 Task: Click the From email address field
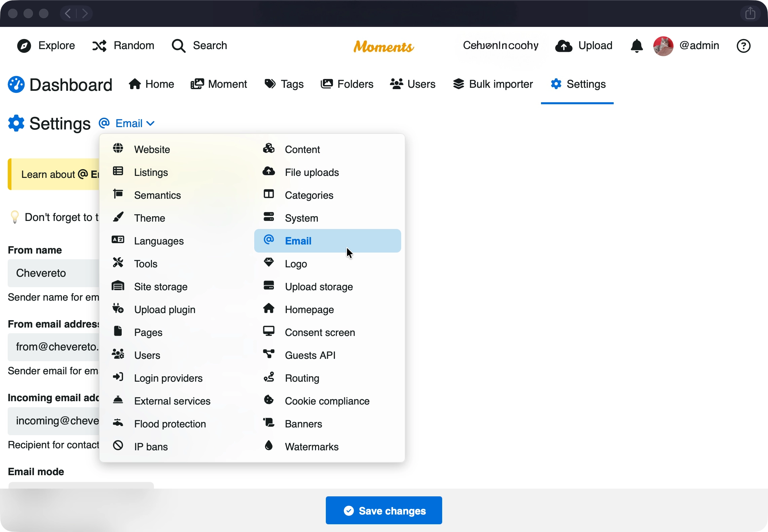click(x=54, y=347)
